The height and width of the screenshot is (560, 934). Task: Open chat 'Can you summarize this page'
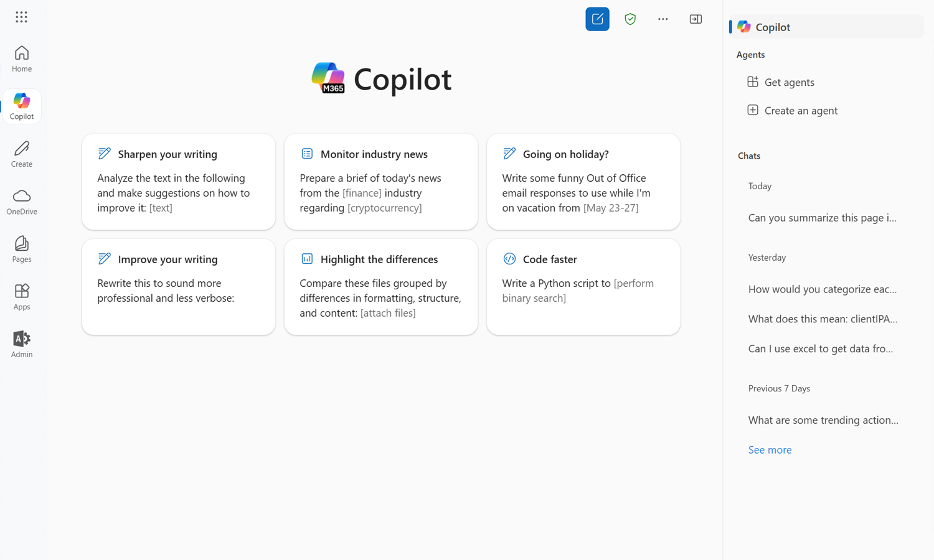[822, 218]
